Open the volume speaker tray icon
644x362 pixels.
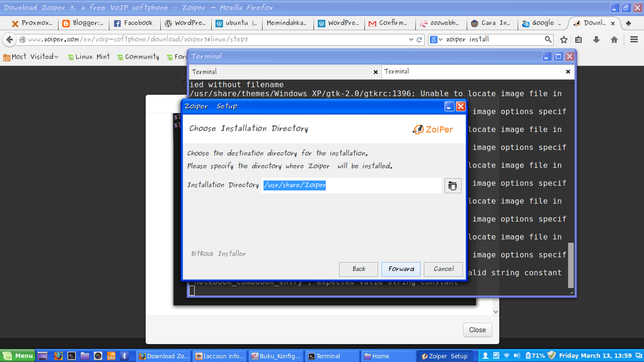coord(517,355)
